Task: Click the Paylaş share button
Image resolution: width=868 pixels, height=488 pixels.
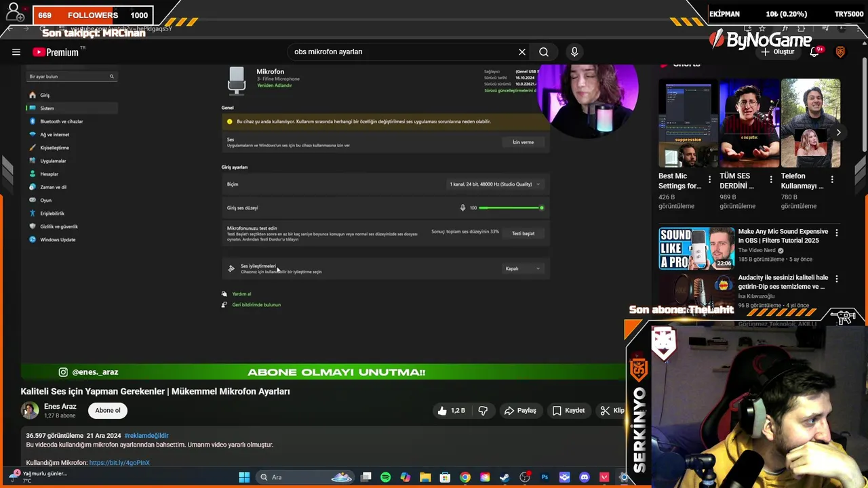Action: 520,410
